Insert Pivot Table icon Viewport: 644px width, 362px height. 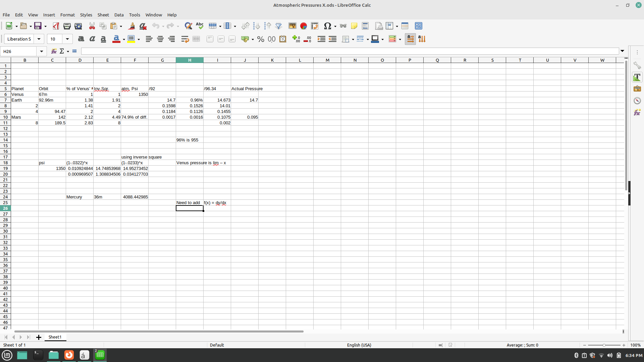pyautogui.click(x=315, y=26)
